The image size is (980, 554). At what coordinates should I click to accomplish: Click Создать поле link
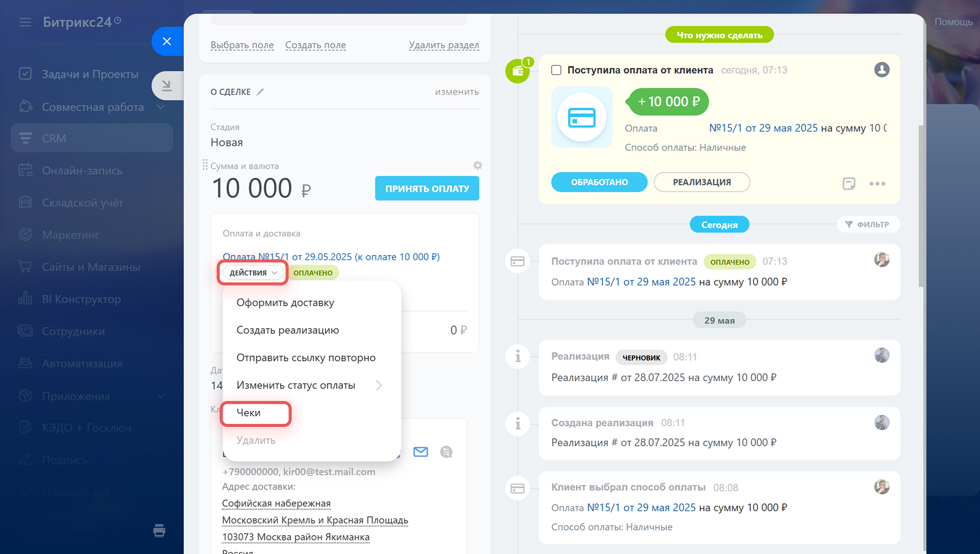point(315,45)
